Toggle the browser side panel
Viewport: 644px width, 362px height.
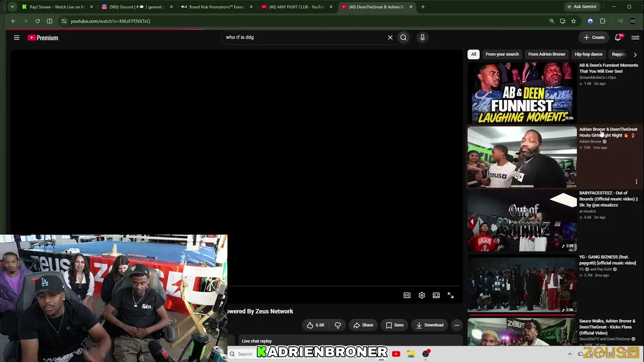point(49,21)
